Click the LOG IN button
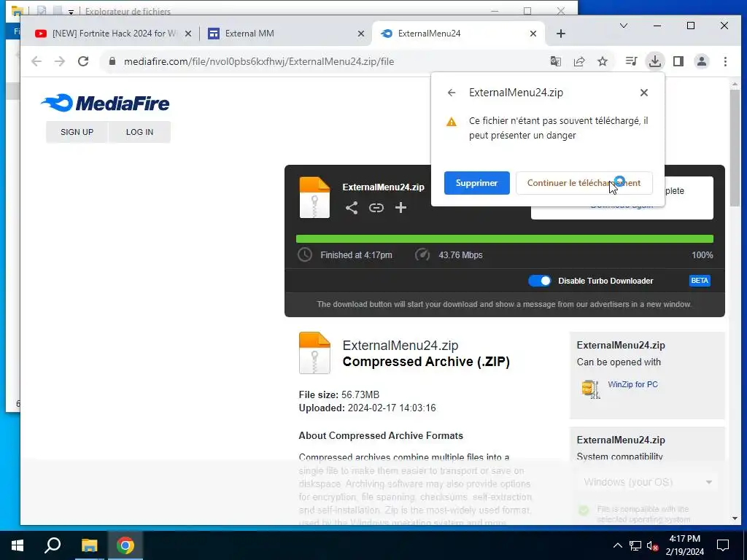This screenshot has height=560, width=747. click(139, 132)
